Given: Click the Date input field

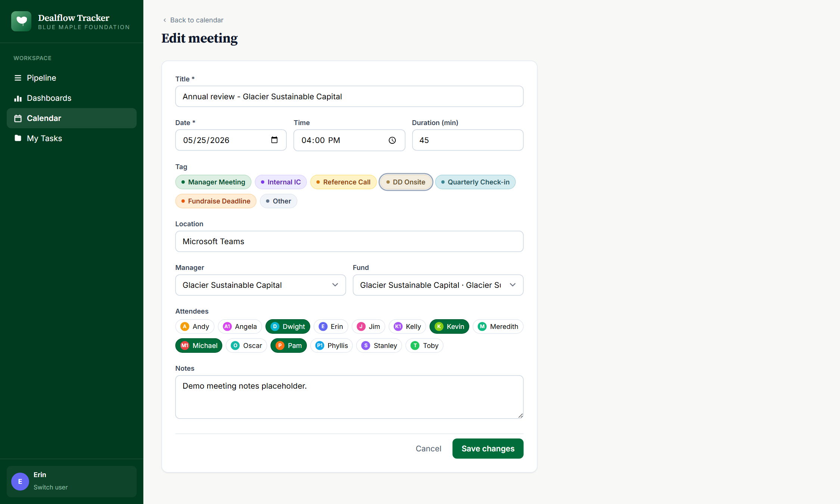Looking at the screenshot, I should click(231, 140).
